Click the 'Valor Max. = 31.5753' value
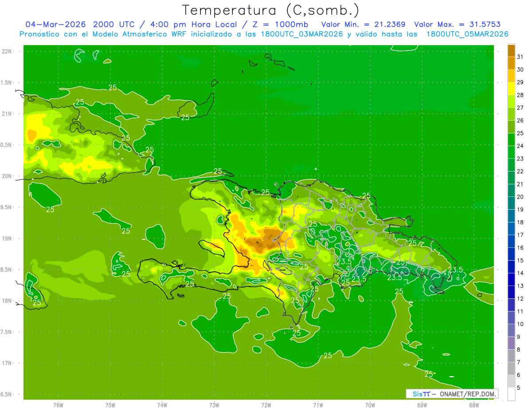This screenshot has height=411, width=532. [x=457, y=24]
